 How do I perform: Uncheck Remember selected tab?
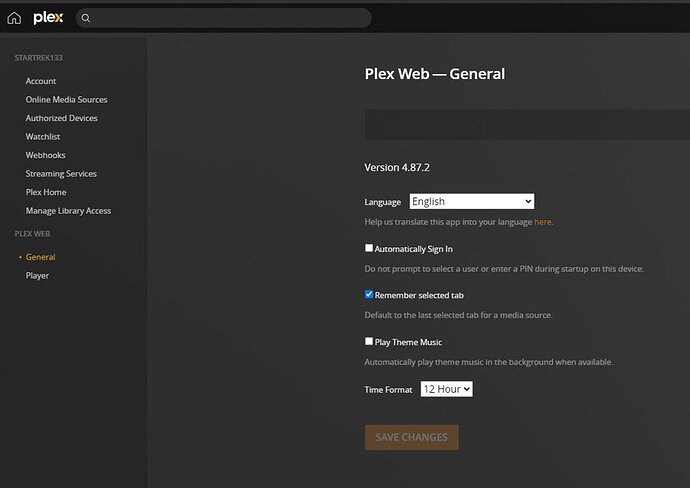(x=369, y=295)
